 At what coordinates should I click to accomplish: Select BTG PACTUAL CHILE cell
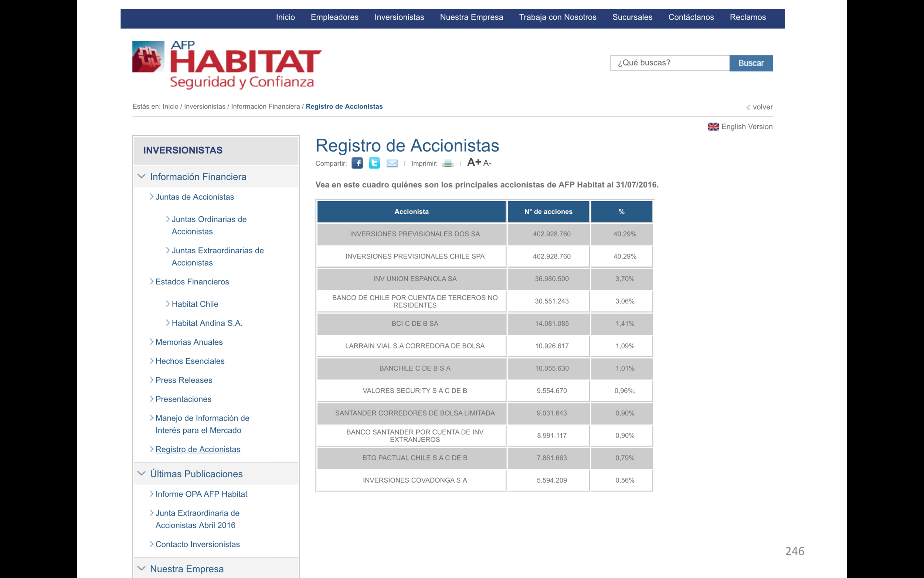pos(411,458)
